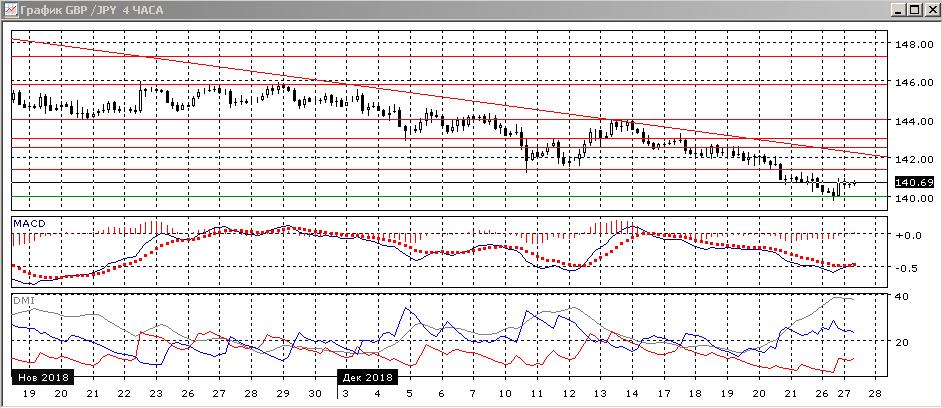Click the 146.00 price axis label
This screenshot has width=942, height=408.
(914, 82)
